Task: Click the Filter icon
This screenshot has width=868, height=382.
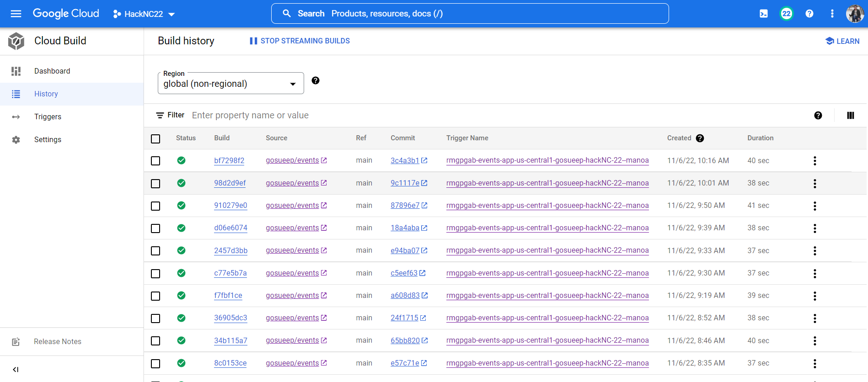Action: point(160,116)
